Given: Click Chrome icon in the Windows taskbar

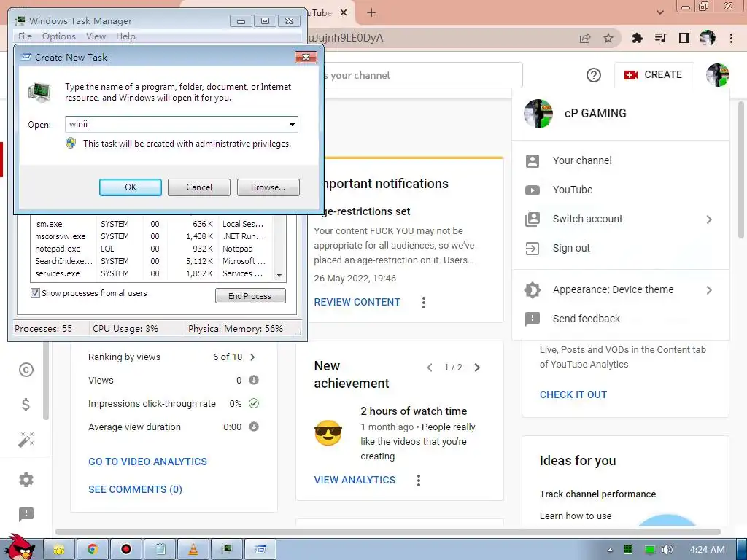Looking at the screenshot, I should pyautogui.click(x=93, y=550).
